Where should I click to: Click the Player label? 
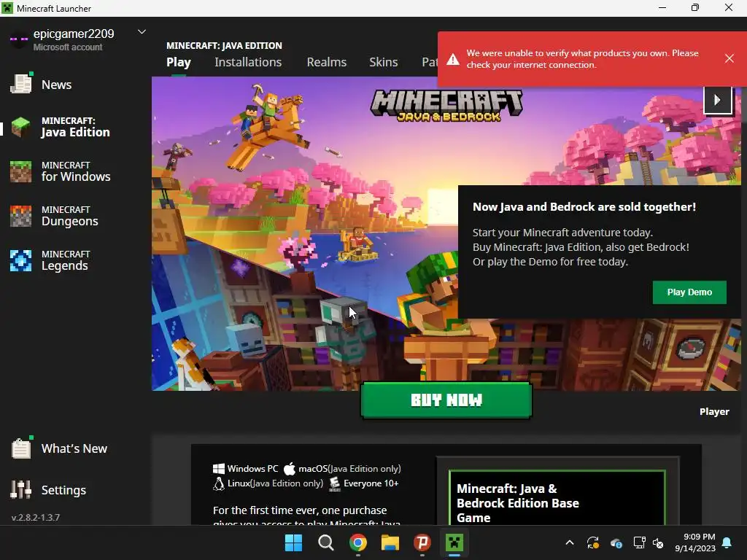pos(714,412)
